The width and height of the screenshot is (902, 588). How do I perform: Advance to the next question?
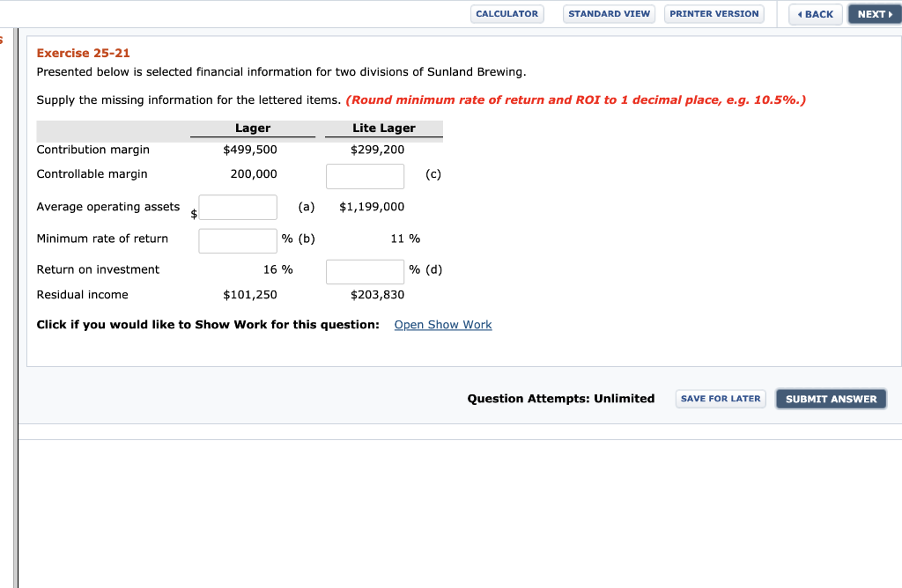873,13
